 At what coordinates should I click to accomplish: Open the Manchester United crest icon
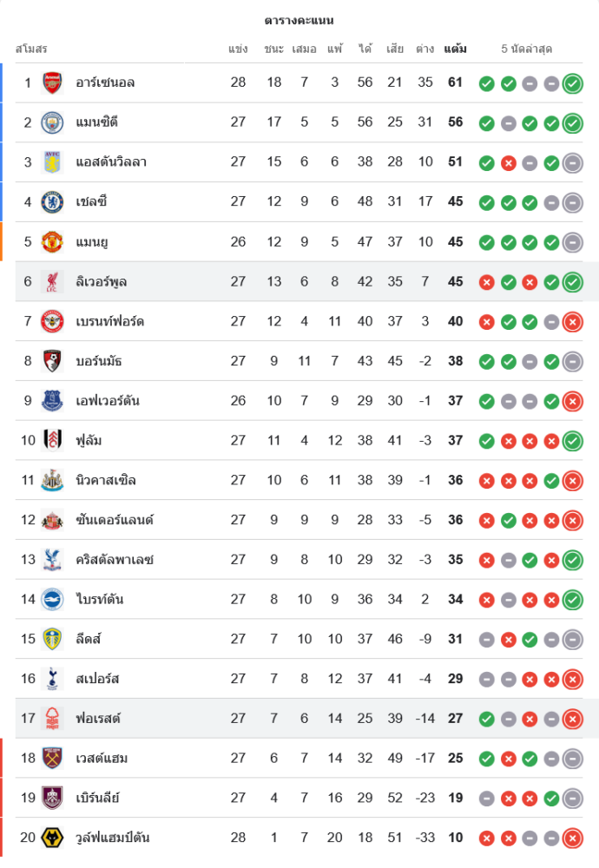click(53, 241)
